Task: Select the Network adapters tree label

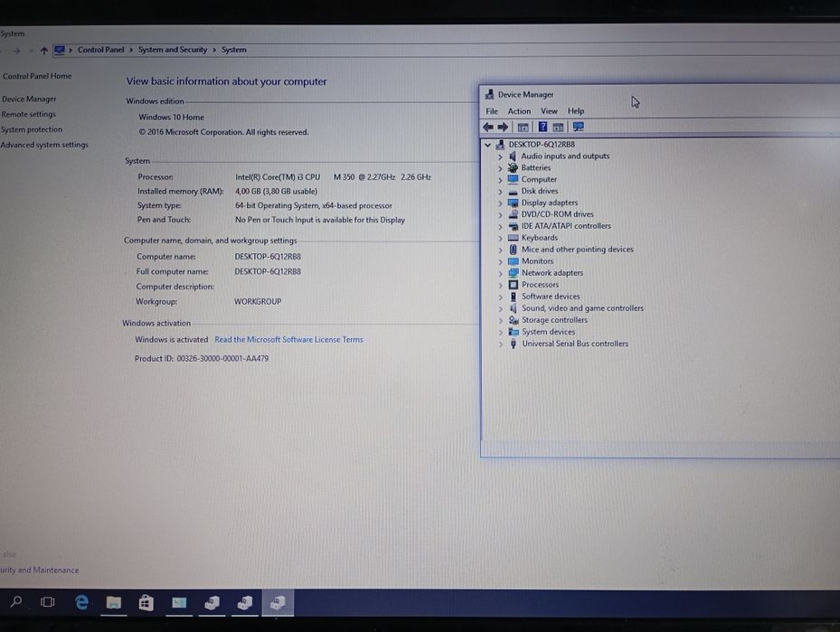Action: point(552,273)
